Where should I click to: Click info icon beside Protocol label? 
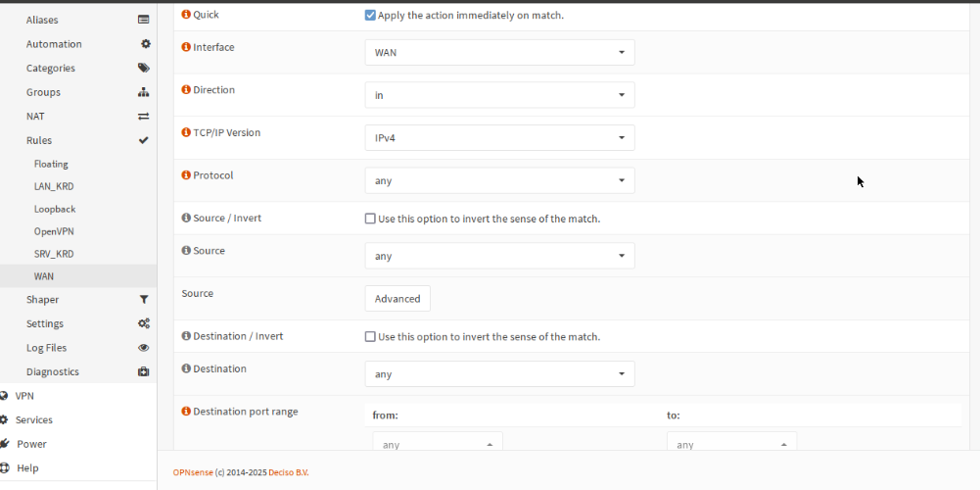186,175
